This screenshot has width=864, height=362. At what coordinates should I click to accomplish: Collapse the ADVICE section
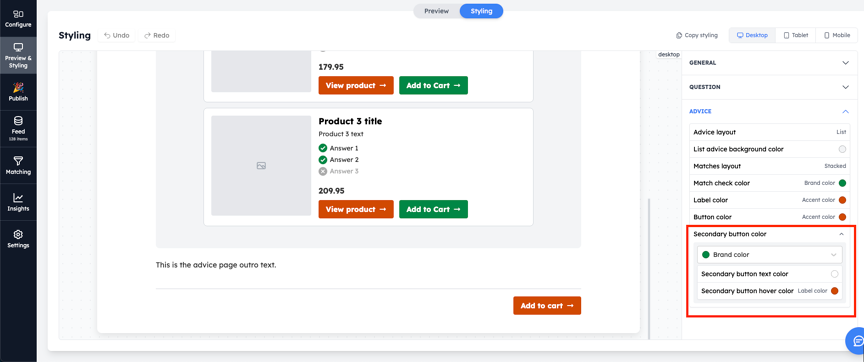tap(769, 111)
